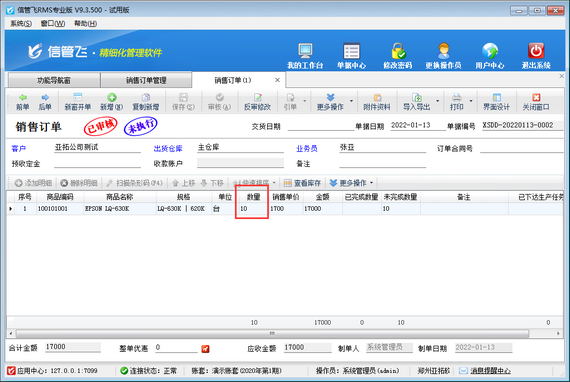Go to previous order with 前单
Image resolution: width=570 pixels, height=382 pixels.
click(x=23, y=102)
